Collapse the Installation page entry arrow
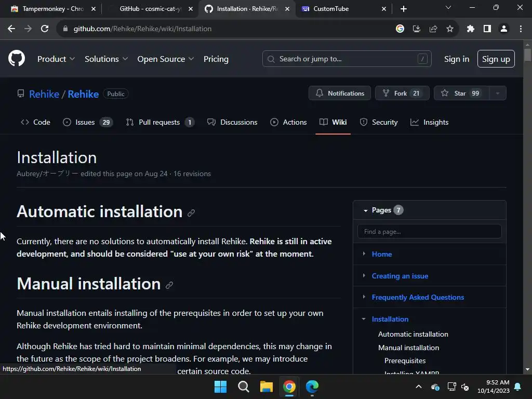The width and height of the screenshot is (532, 399). (364, 319)
